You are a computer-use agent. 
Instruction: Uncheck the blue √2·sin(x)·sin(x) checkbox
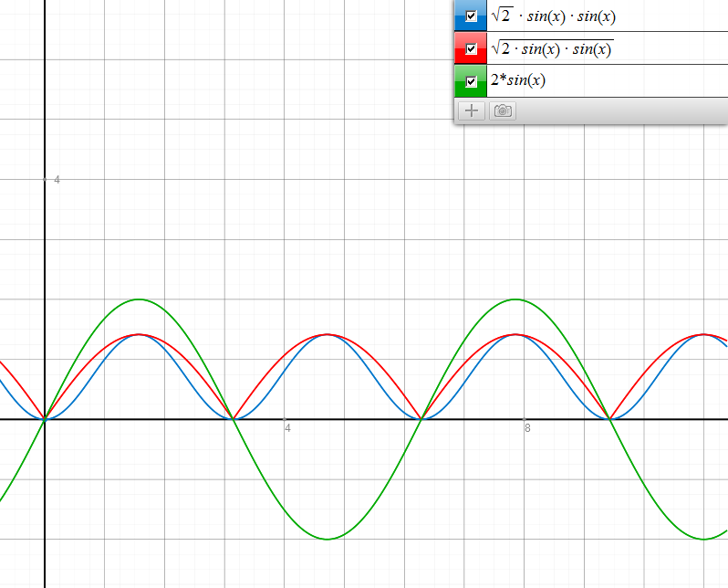point(471,16)
